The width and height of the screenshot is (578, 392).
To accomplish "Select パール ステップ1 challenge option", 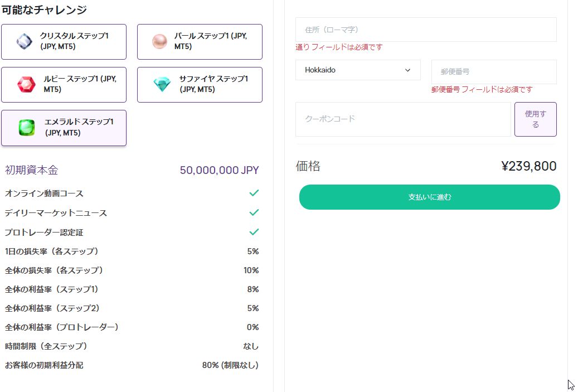I will coord(200,42).
